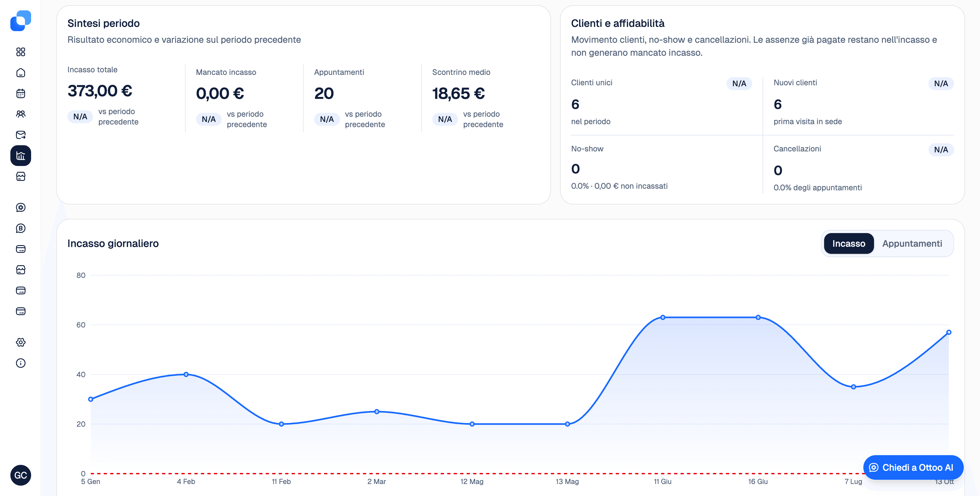Open the mail envelope icon in sidebar
This screenshot has height=496, width=980.
[x=20, y=135]
